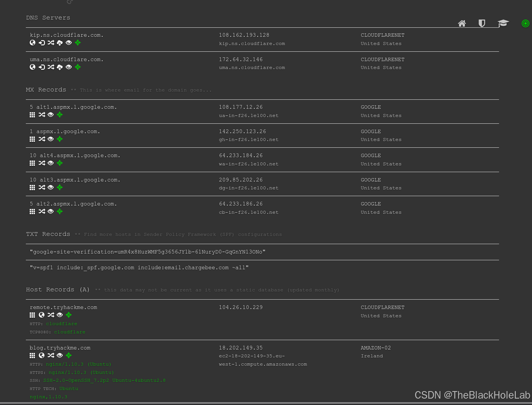This screenshot has width=532, height=405.
Task: Click eye icon under alt3.aspmx.l.google.com
Action: [51, 187]
